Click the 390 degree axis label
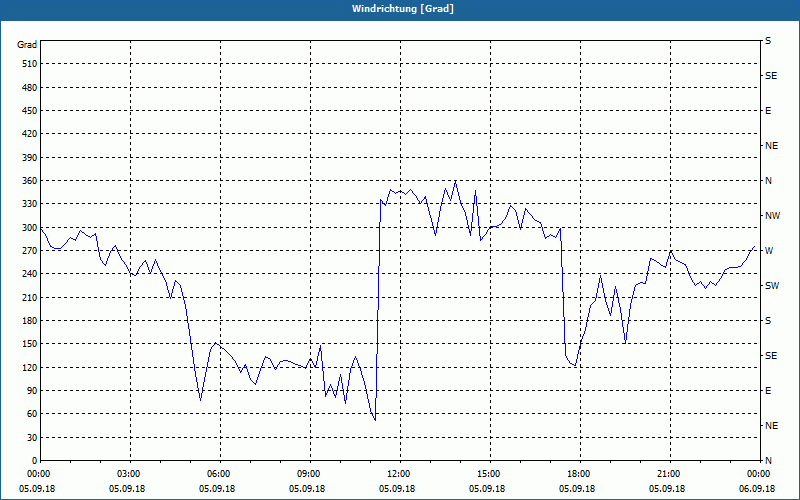800x500 pixels. [x=29, y=158]
